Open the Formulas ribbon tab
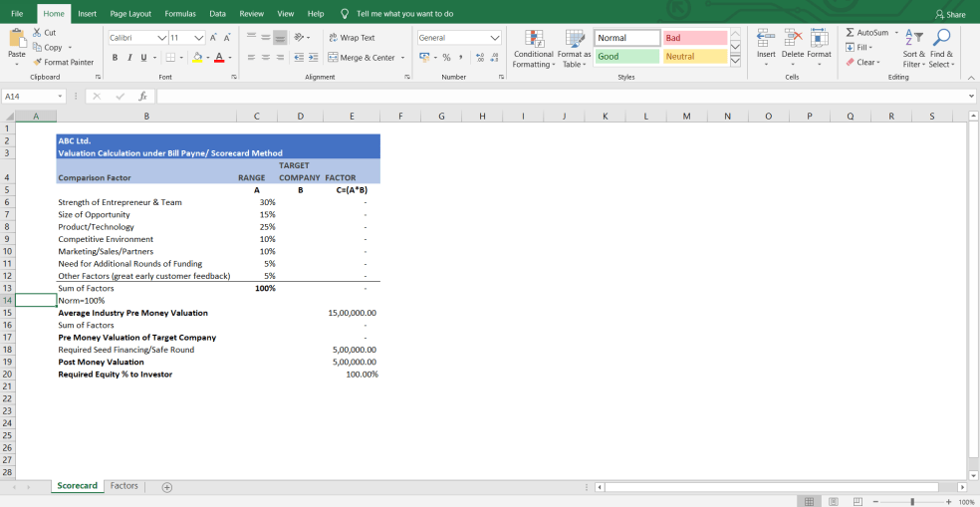 tap(180, 14)
